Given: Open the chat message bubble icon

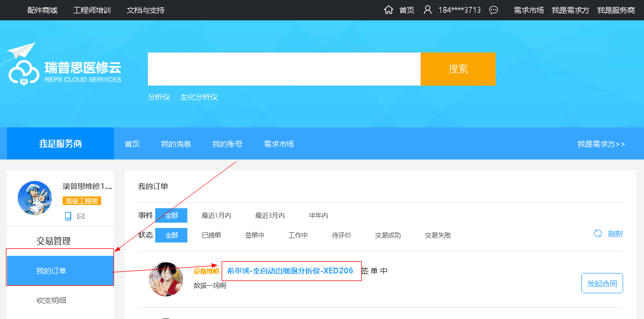Looking at the screenshot, I should click(x=494, y=10).
